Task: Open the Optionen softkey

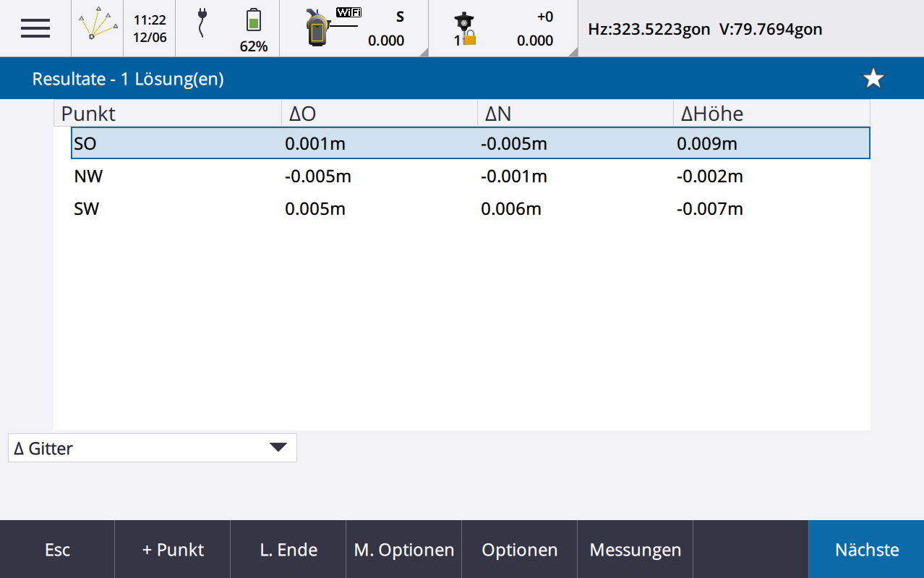Action: pos(519,550)
